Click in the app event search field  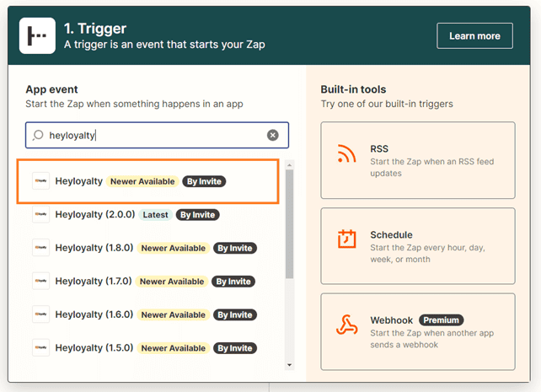[152, 135]
